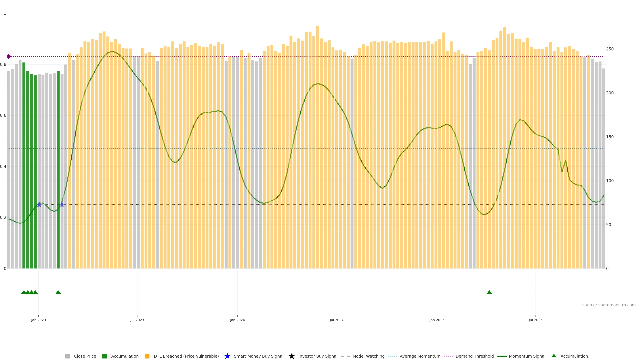Click the Jul 2024 x-axis label
The width and height of the screenshot is (644, 362).
336,320
